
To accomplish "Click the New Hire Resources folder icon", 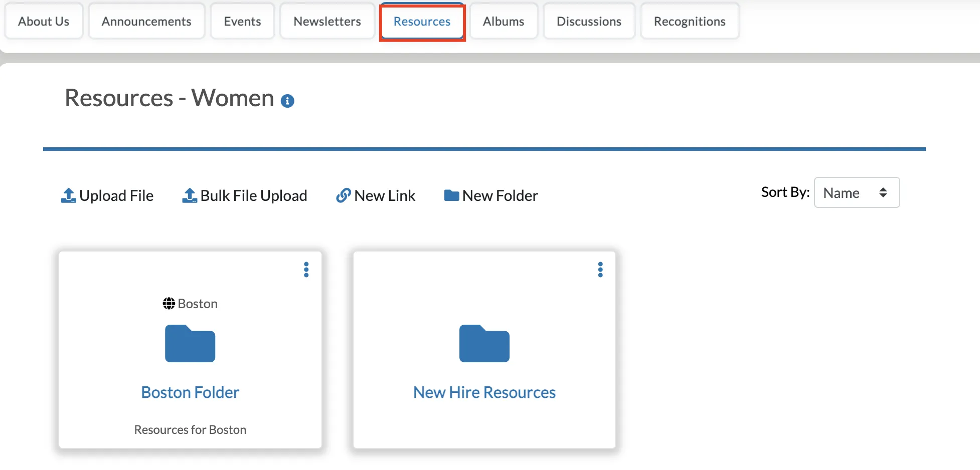I will (x=484, y=344).
